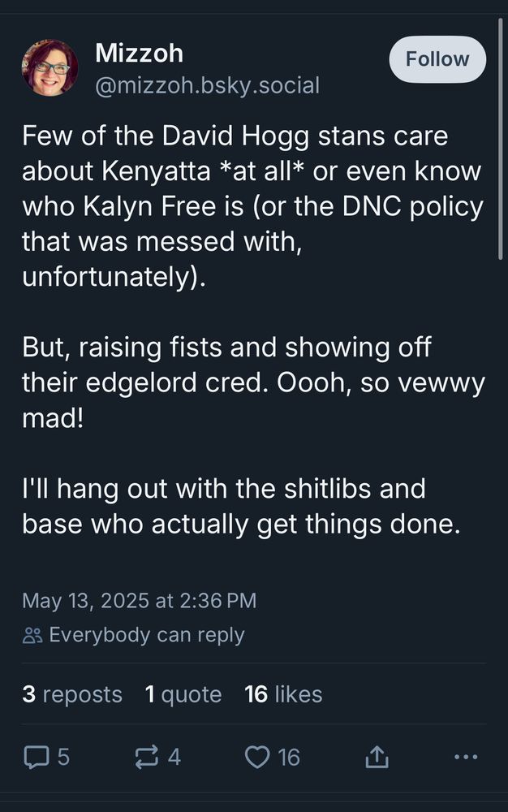Image resolution: width=508 pixels, height=812 pixels.
Task: Click repost count 4 beside arrows
Action: tap(174, 757)
